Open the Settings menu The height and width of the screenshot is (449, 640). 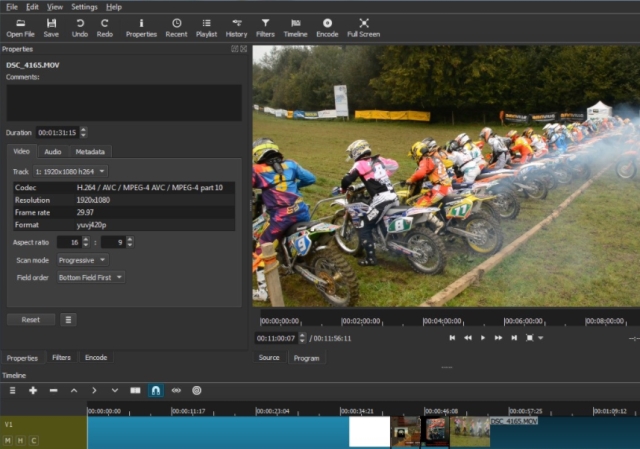(x=84, y=7)
